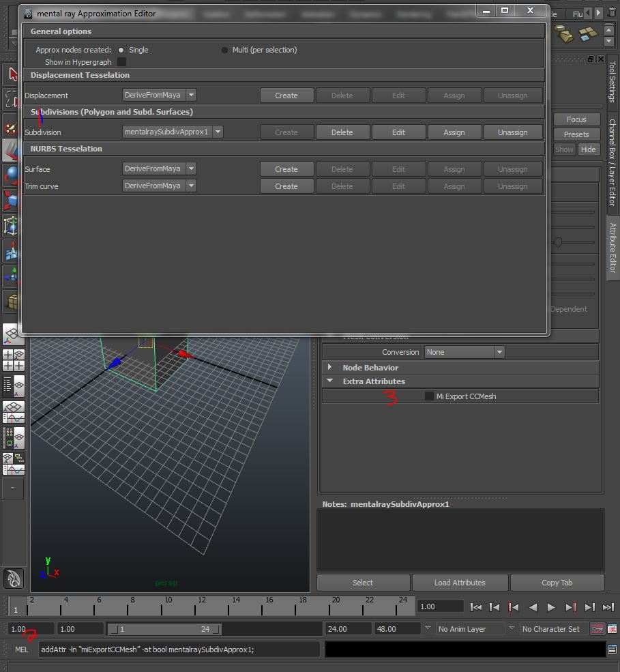
Task: Go to start of playback range
Action: tap(475, 607)
